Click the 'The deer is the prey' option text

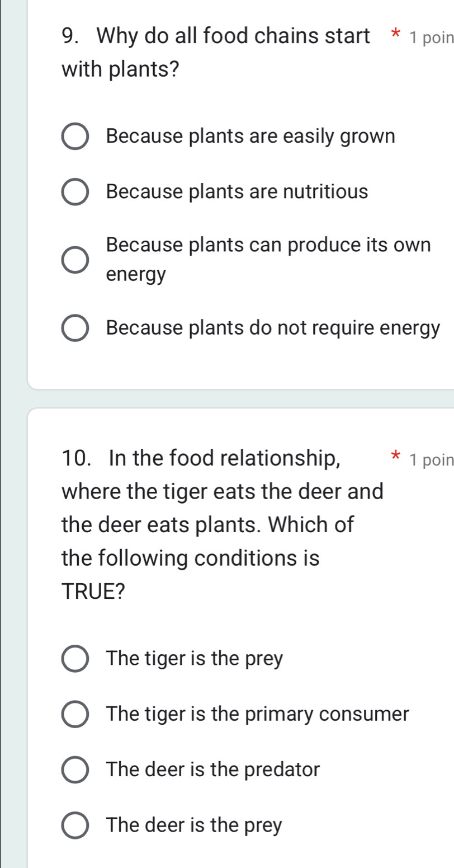195,825
